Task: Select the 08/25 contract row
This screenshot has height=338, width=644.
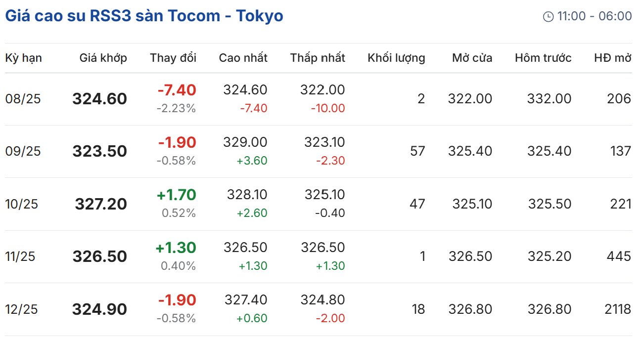Action: (23, 99)
